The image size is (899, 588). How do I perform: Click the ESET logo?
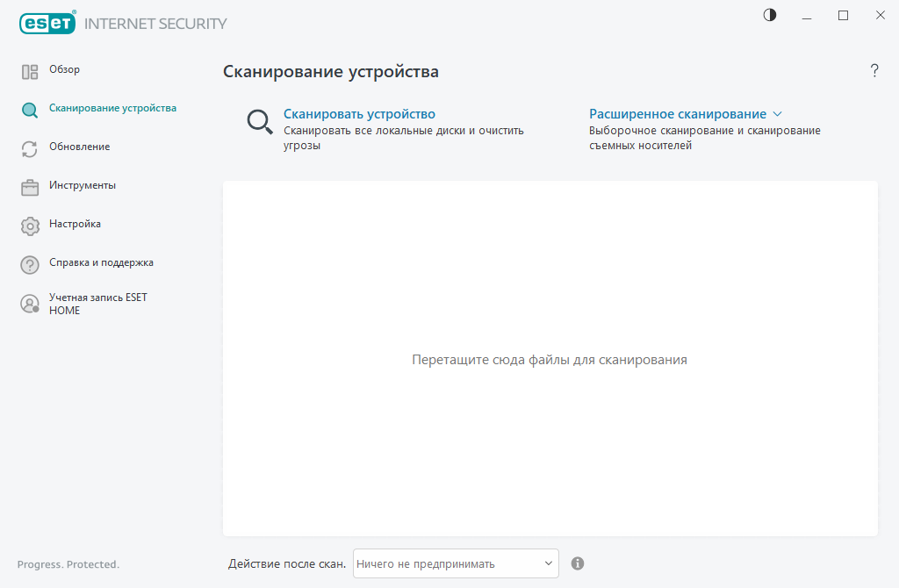(47, 23)
